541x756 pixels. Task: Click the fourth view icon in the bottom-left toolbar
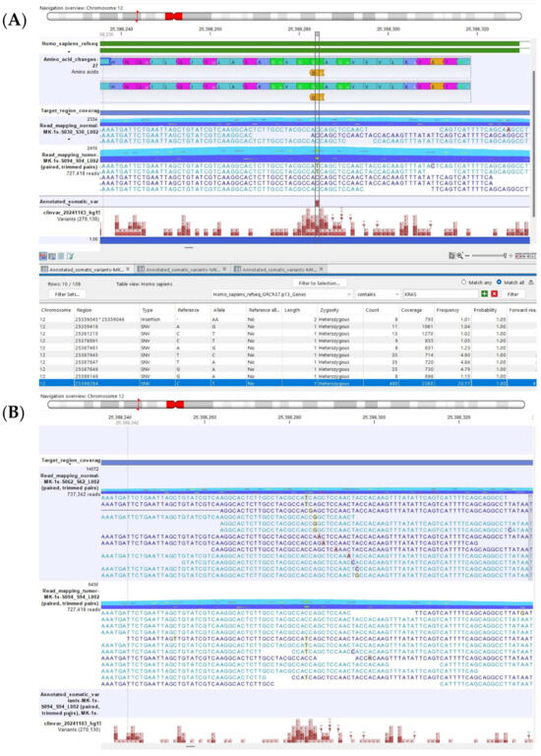pos(70,257)
